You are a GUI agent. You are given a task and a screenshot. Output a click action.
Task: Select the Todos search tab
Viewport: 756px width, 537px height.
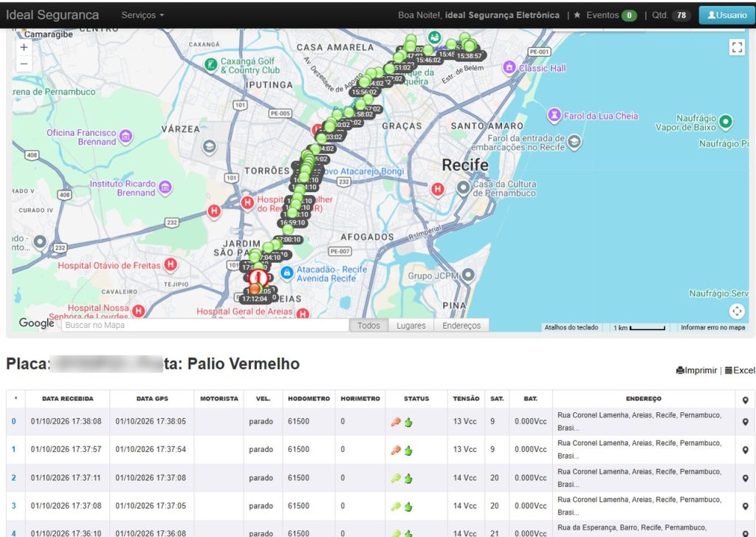368,326
